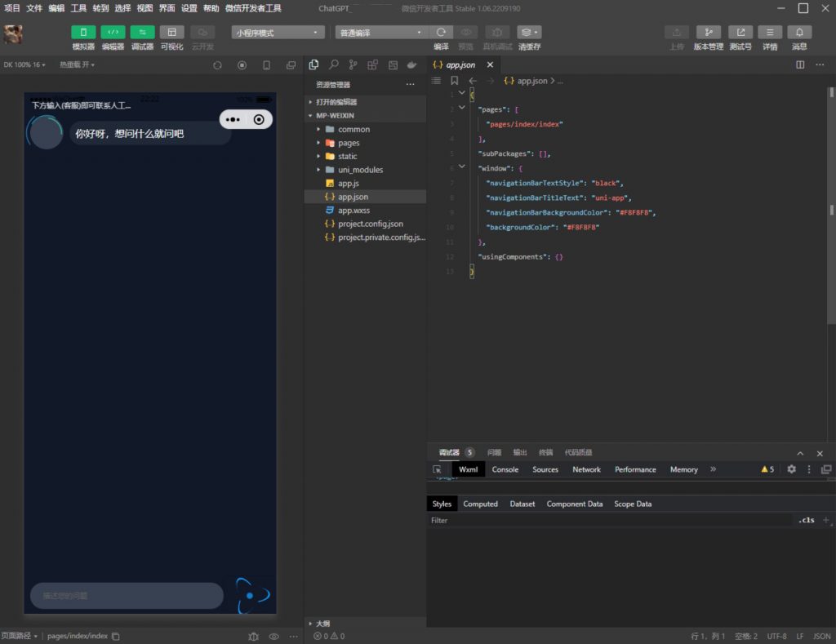Toggle the 模拟器 simulator panel button
Image resolution: width=836 pixels, height=644 pixels.
pos(83,32)
